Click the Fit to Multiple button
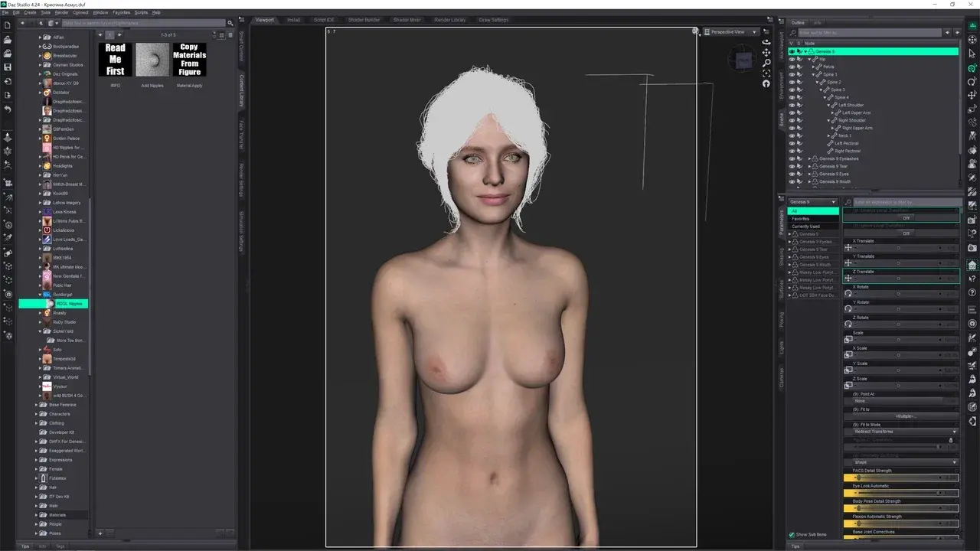The image size is (980, 551). [905, 416]
